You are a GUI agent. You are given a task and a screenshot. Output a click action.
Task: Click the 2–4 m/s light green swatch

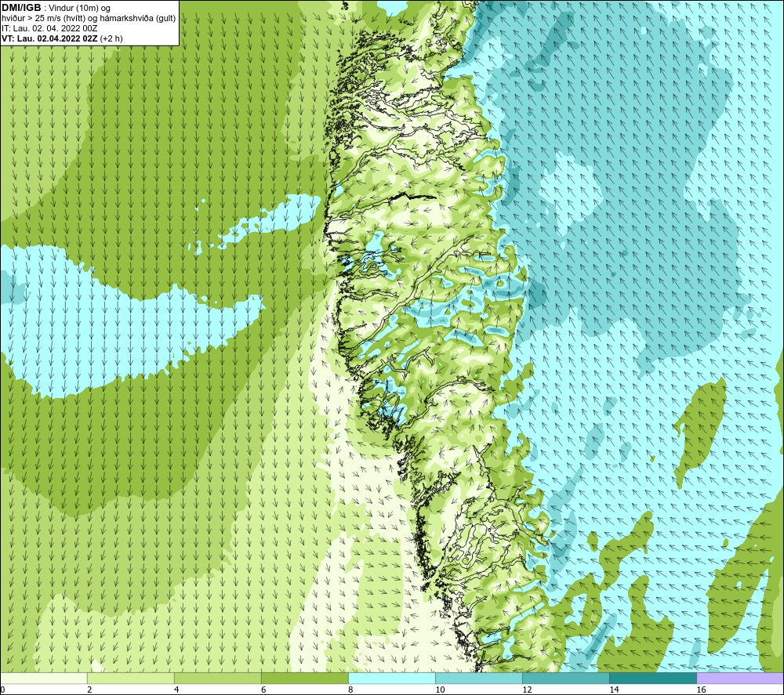[x=130, y=679]
